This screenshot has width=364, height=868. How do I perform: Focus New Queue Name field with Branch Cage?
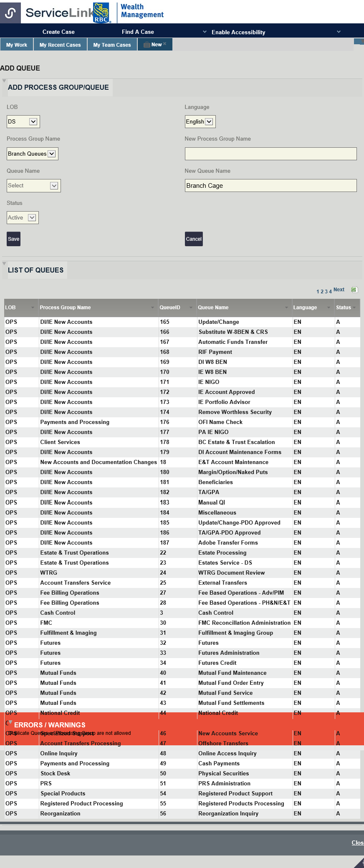[270, 186]
